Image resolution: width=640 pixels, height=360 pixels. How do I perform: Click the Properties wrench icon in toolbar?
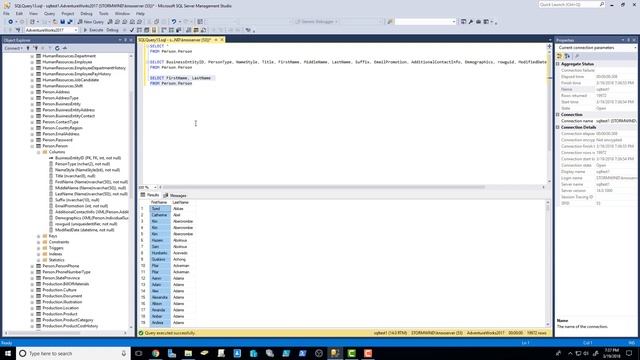coord(471,22)
